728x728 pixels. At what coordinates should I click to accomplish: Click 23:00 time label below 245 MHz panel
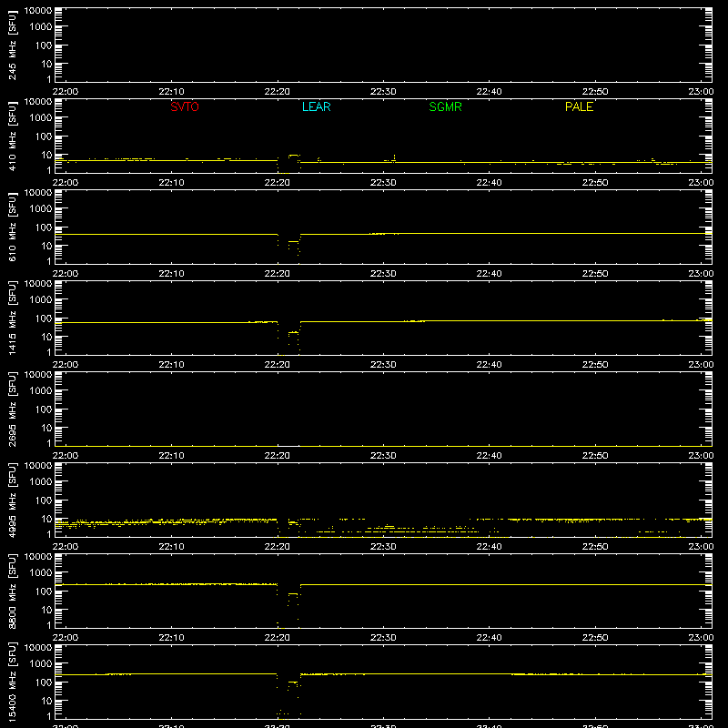tap(701, 92)
